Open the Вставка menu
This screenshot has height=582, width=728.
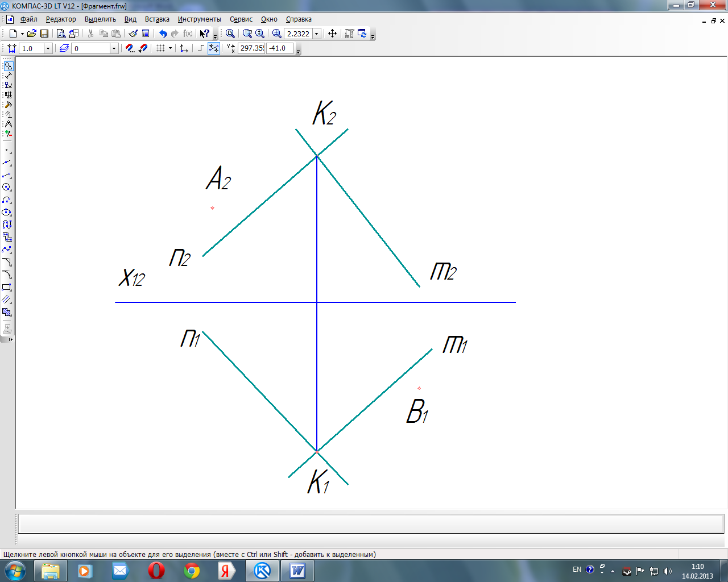click(x=157, y=19)
